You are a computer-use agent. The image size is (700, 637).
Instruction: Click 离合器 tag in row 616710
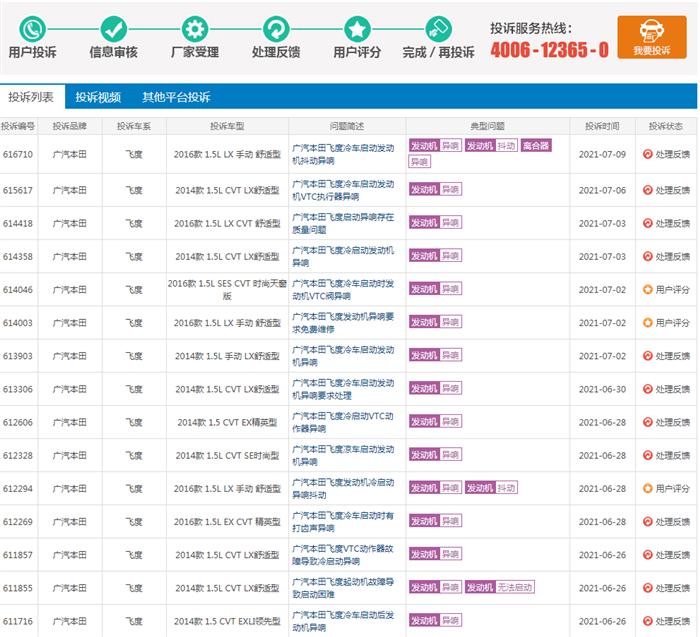tap(536, 146)
